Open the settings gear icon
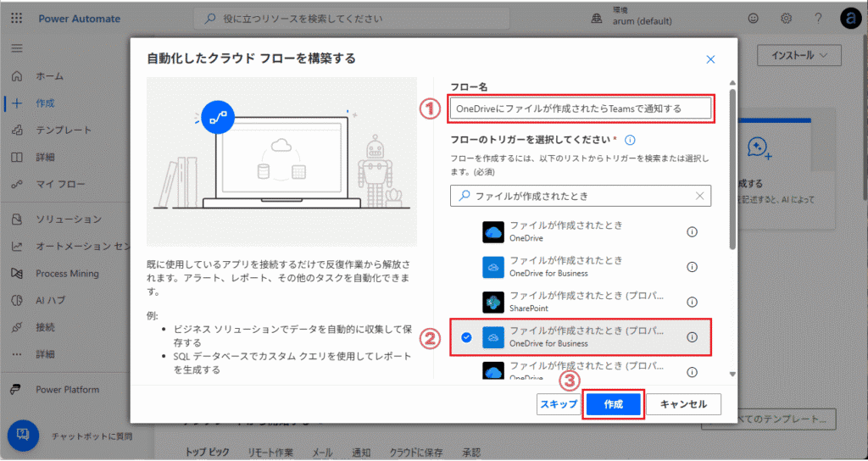The image size is (868, 461). 786,19
